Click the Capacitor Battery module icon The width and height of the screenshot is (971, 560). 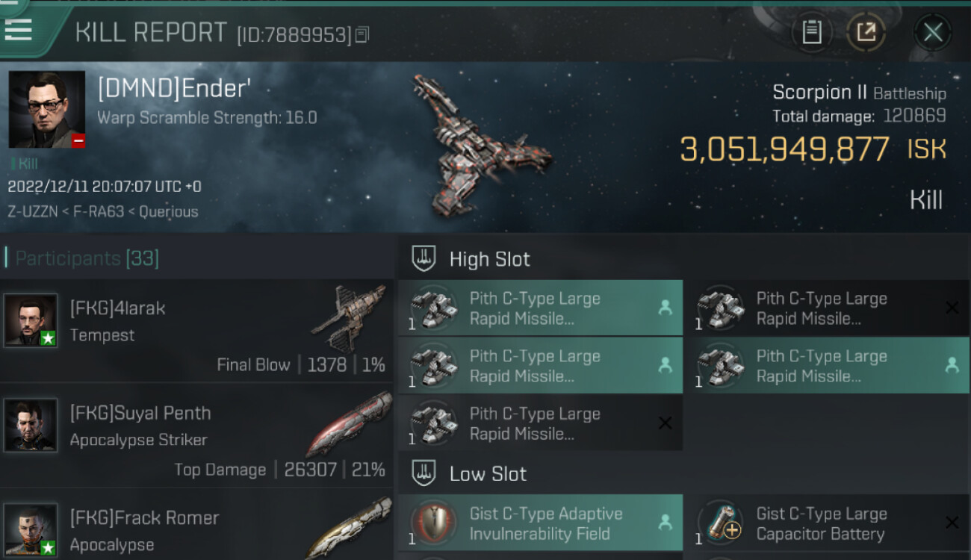(721, 523)
